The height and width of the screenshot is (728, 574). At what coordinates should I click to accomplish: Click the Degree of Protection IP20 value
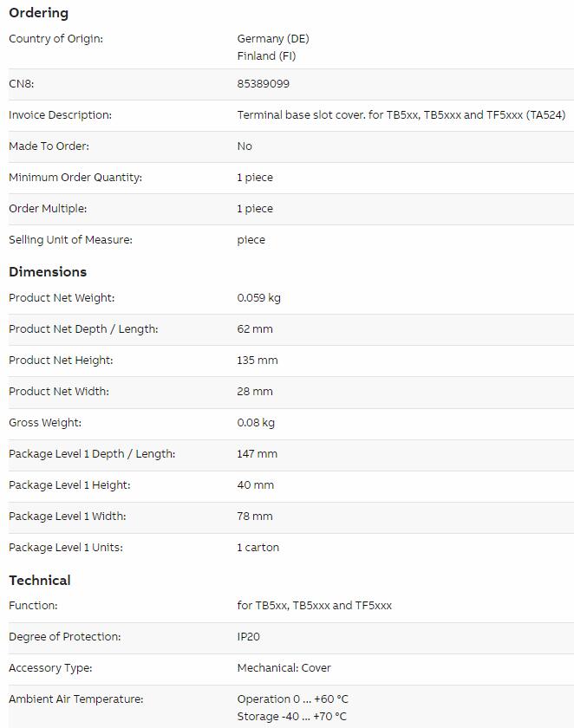(x=249, y=636)
